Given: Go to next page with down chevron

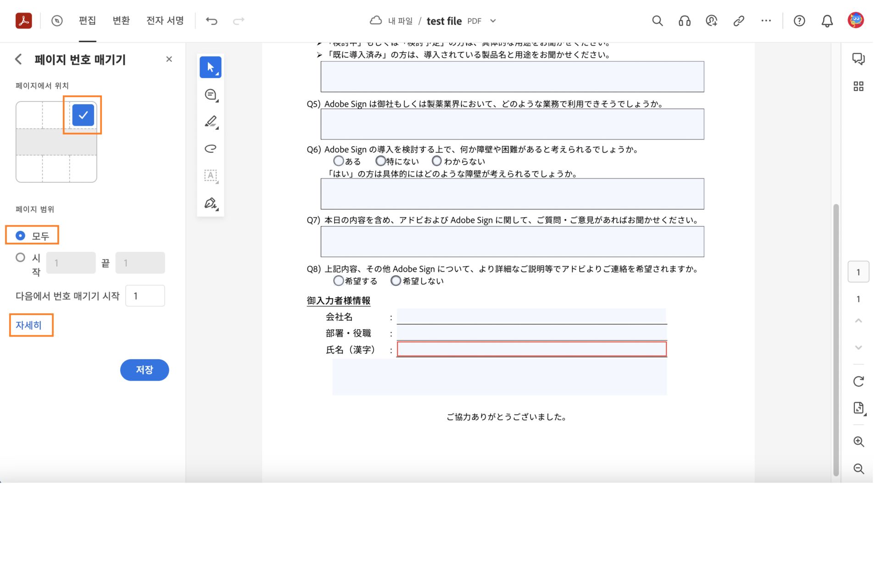Looking at the screenshot, I should tap(859, 348).
